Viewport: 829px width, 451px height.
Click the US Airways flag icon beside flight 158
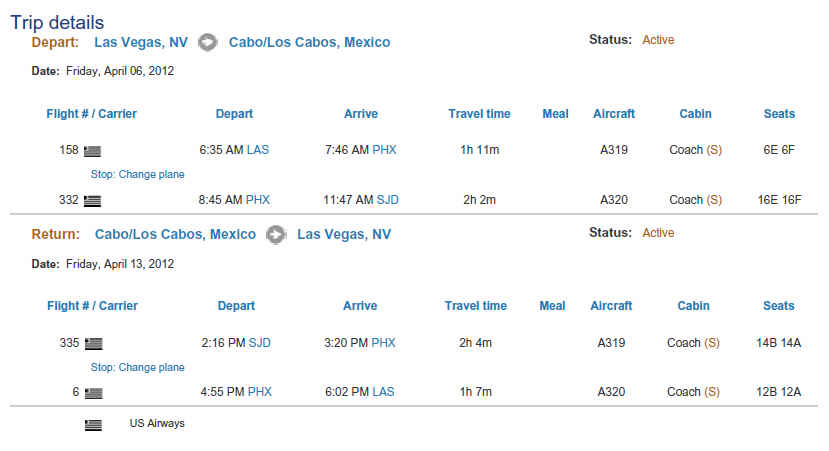click(x=92, y=151)
